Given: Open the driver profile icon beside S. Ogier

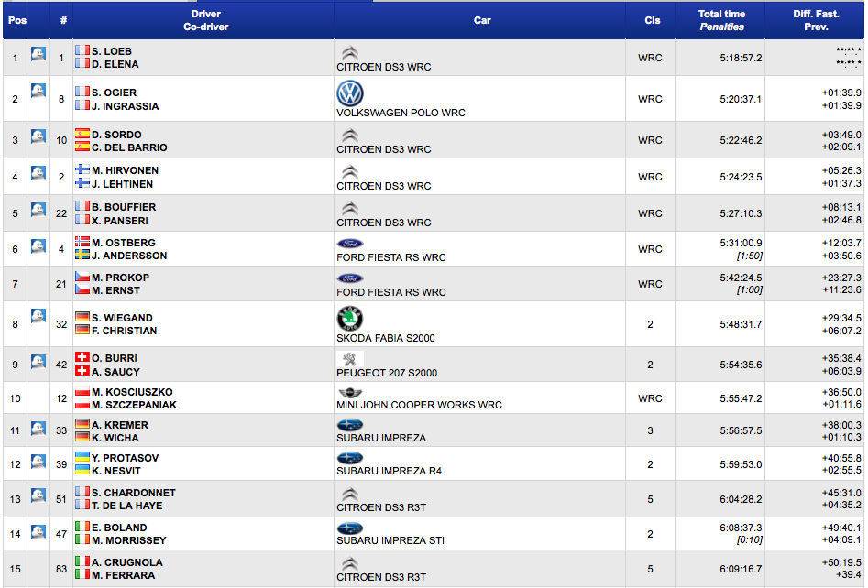Looking at the screenshot, I should point(38,90).
